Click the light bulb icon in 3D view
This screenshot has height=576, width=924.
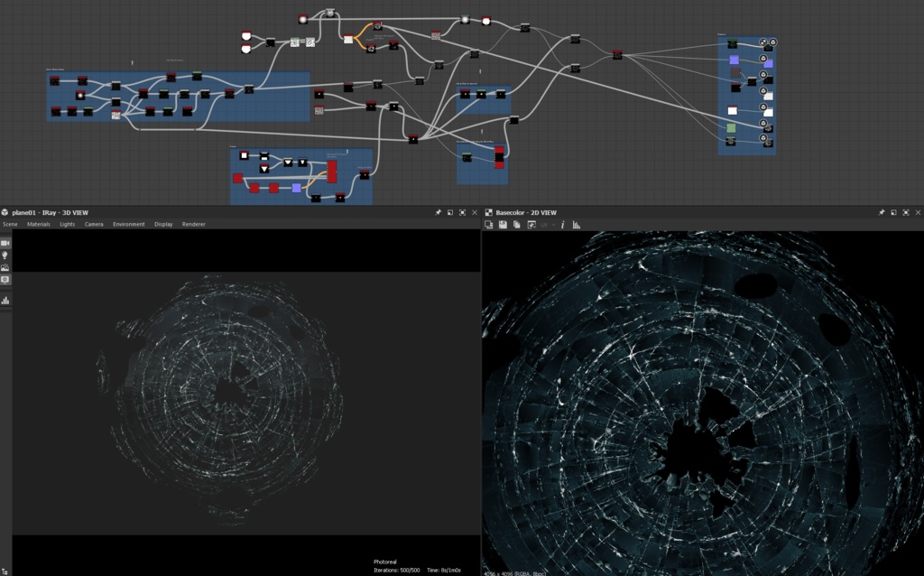point(5,255)
